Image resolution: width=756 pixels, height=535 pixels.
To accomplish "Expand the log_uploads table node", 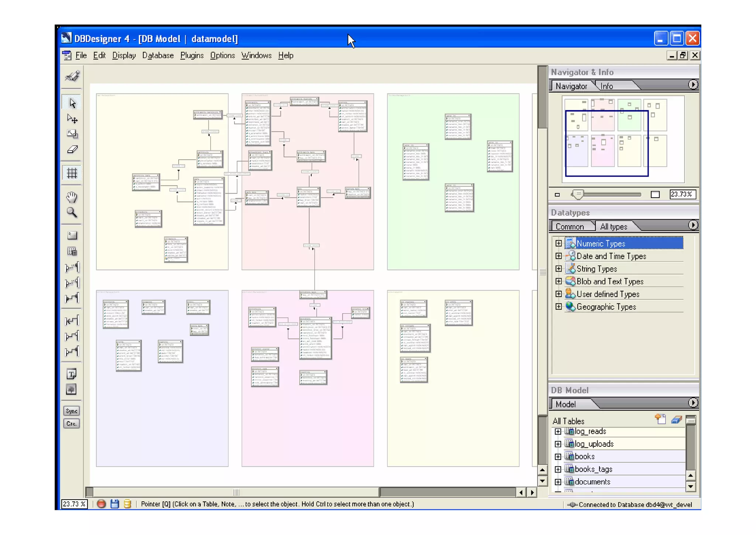I will point(558,444).
